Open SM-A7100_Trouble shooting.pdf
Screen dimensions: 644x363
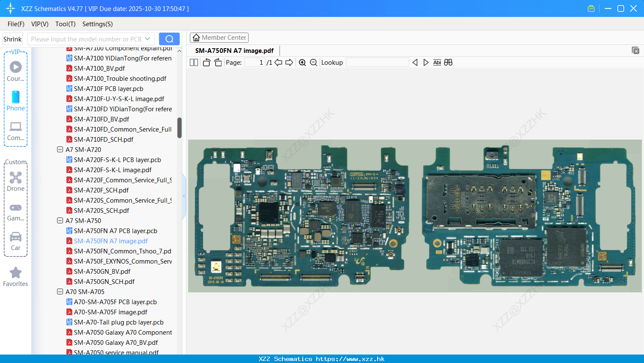(x=120, y=78)
